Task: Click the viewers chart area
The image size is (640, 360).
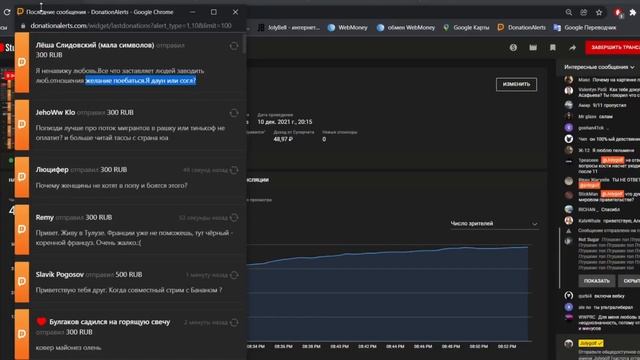Action: (x=388, y=293)
